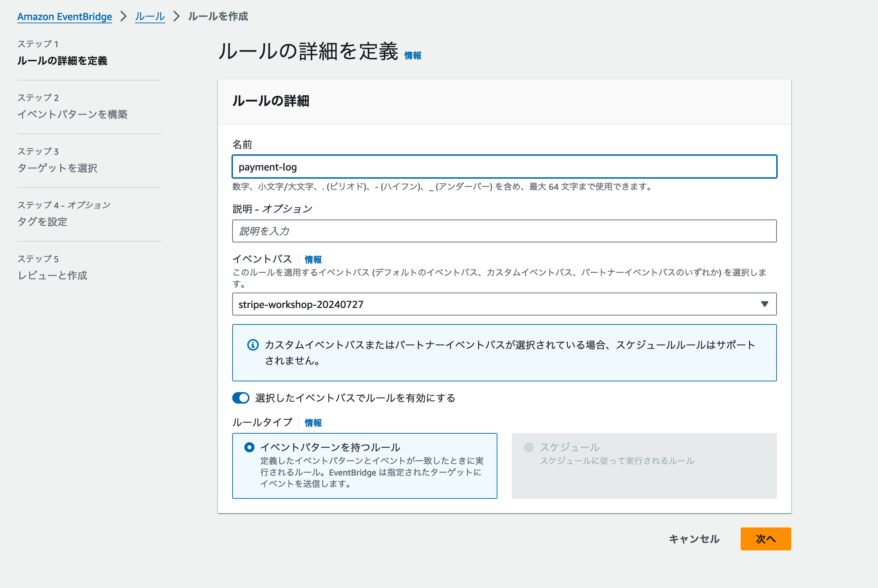The width and height of the screenshot is (878, 588).
Task: Go to ステップ 3 ターゲットを選択
Action: (x=57, y=168)
